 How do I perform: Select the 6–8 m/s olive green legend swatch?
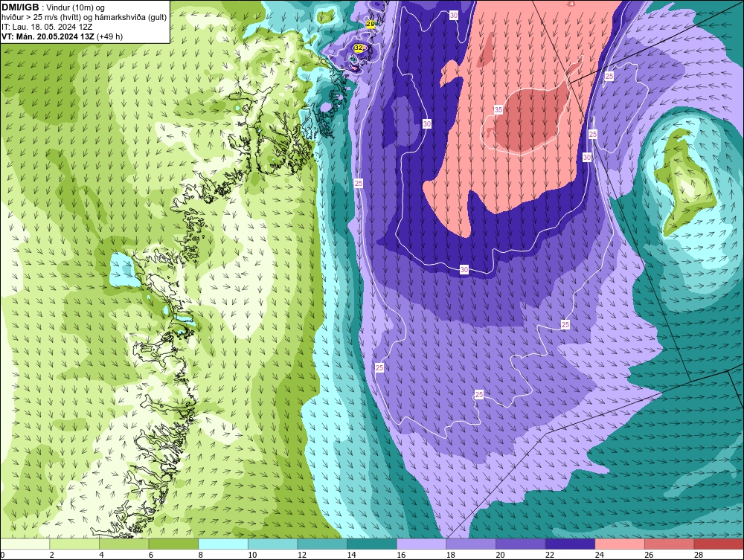(x=173, y=544)
